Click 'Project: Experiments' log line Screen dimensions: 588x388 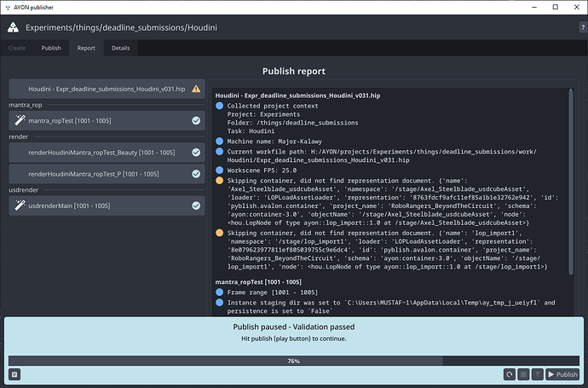click(x=263, y=114)
